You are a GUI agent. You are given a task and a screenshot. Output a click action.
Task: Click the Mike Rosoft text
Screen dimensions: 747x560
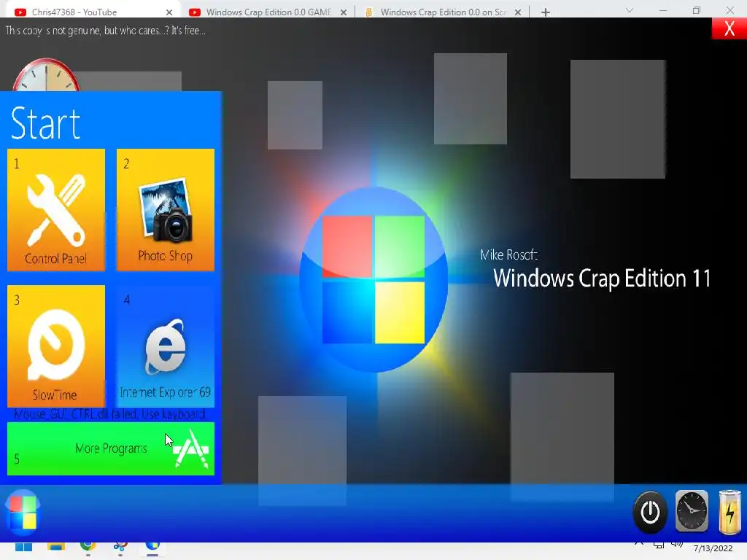pos(508,254)
